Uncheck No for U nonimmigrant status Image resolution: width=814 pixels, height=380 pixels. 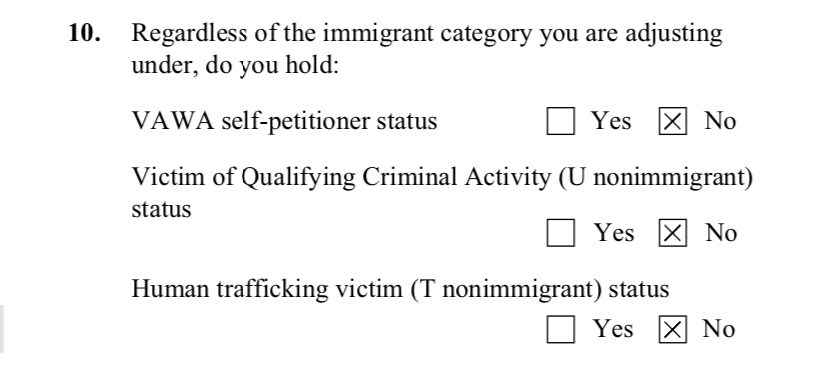[x=673, y=232]
